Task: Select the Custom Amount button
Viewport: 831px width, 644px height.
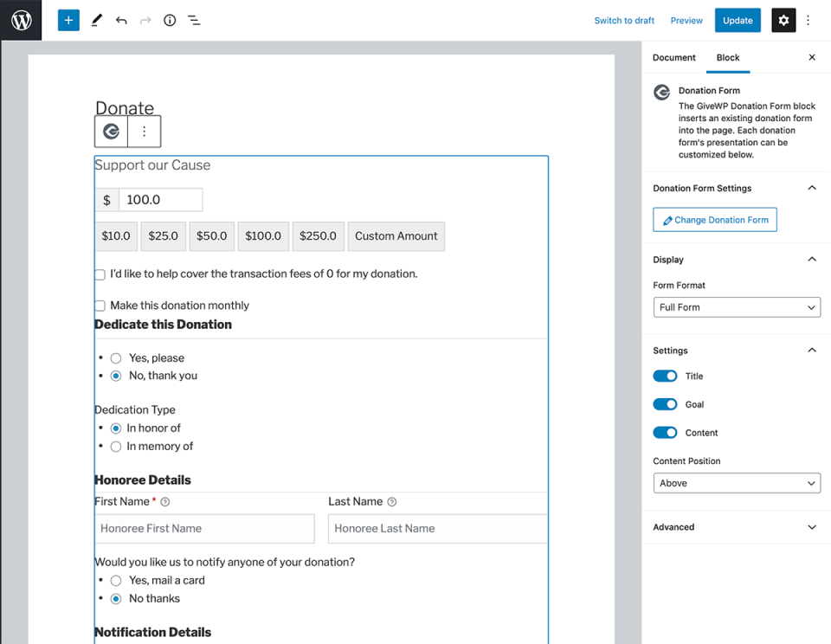Action: pos(396,235)
